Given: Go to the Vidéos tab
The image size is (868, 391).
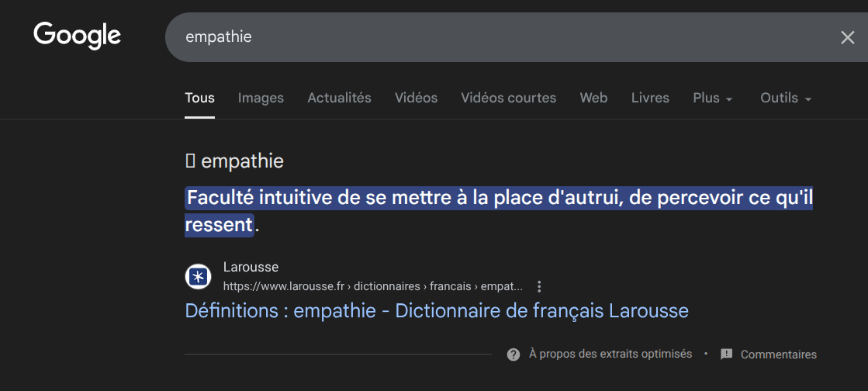Looking at the screenshot, I should click(416, 99).
